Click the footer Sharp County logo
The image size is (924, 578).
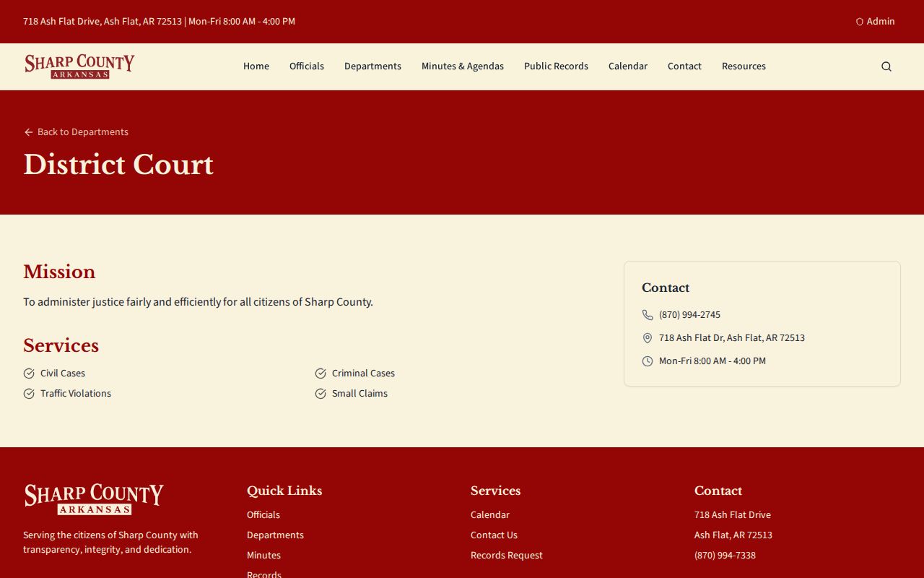coord(94,499)
